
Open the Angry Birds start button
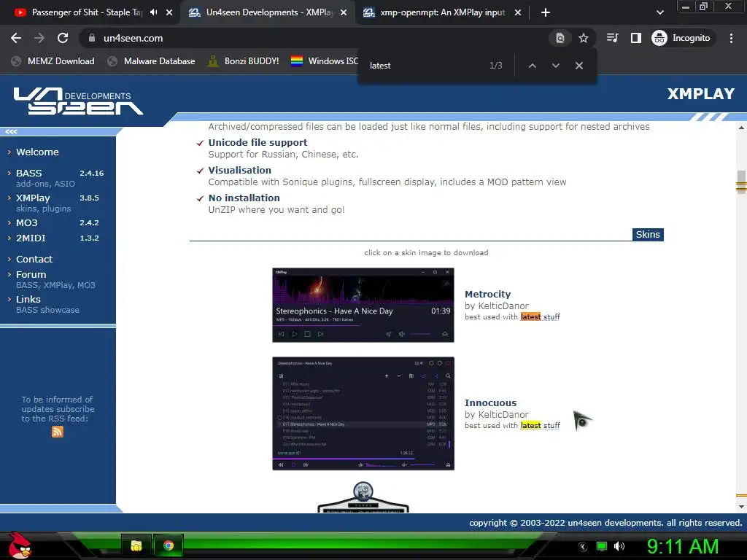pos(20,545)
